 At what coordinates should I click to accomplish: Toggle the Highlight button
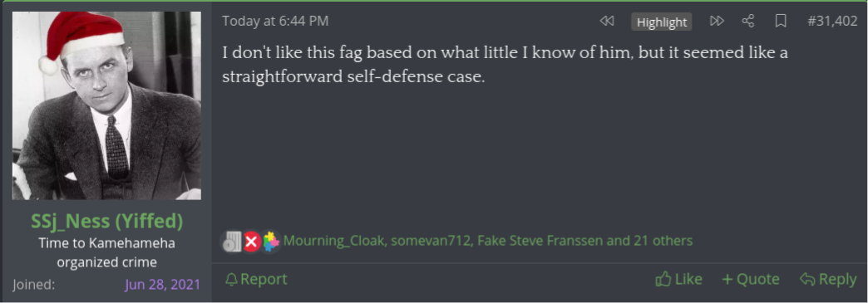click(662, 22)
